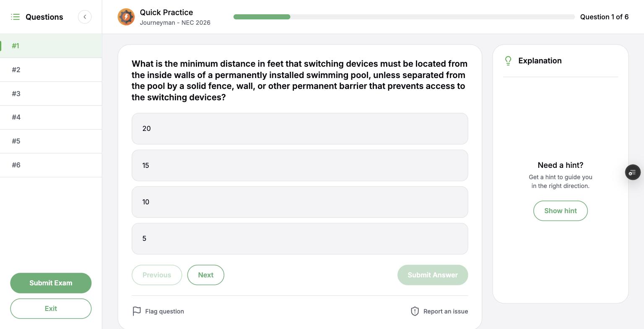Screen dimensions: 644x329
Task: Click the flag icon to flag question
Action: (137, 311)
